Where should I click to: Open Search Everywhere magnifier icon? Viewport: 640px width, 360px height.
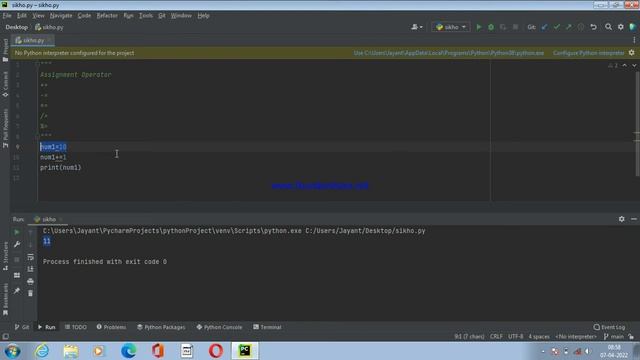608,27
